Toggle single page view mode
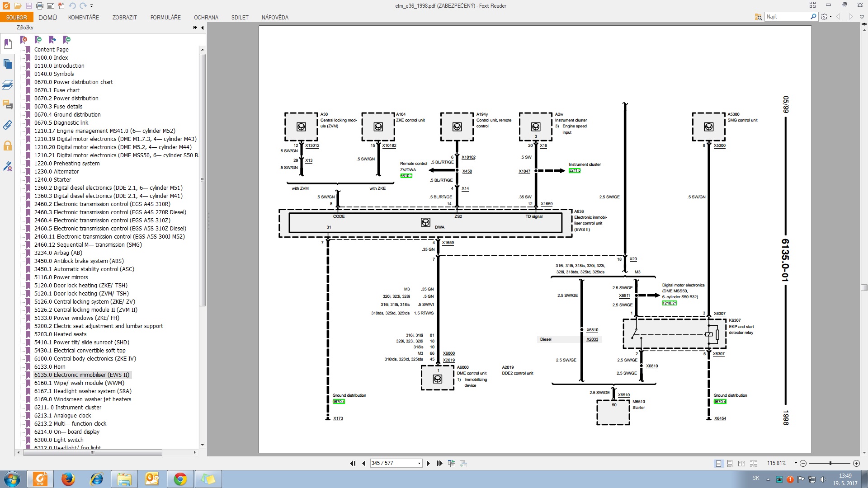The width and height of the screenshot is (868, 488). pyautogui.click(x=718, y=463)
